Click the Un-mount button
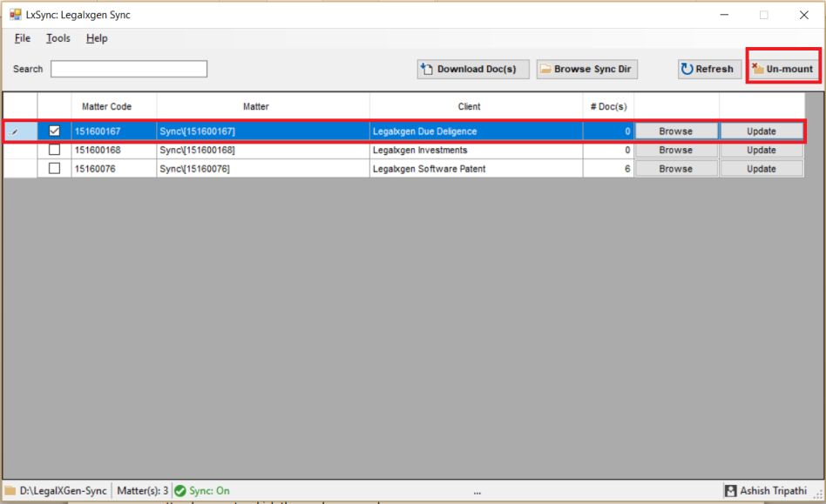 [782, 69]
